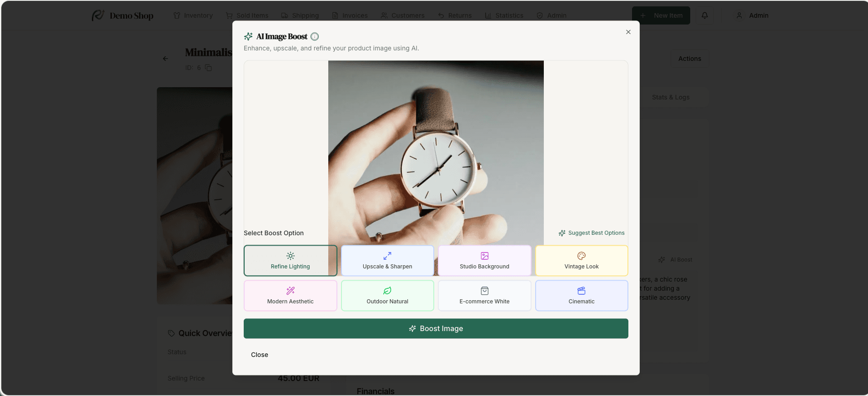Open the Inventory menu item
Screen dimensions: 868x396
pos(193,15)
